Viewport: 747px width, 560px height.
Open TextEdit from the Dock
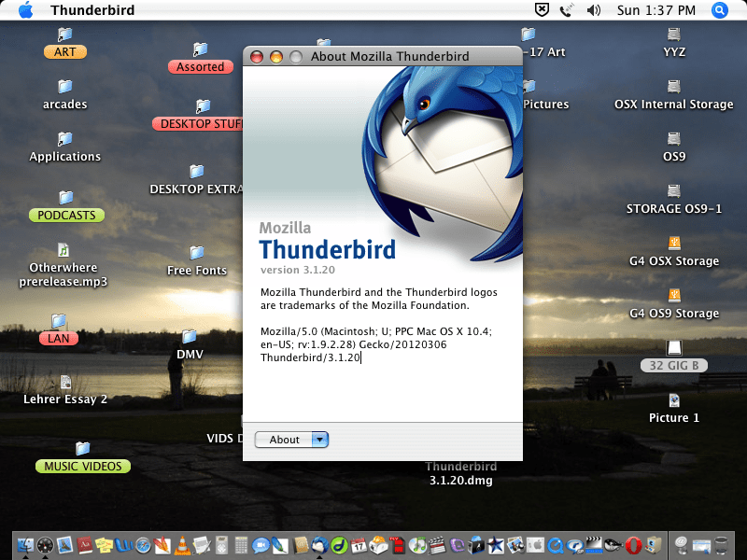(x=202, y=546)
